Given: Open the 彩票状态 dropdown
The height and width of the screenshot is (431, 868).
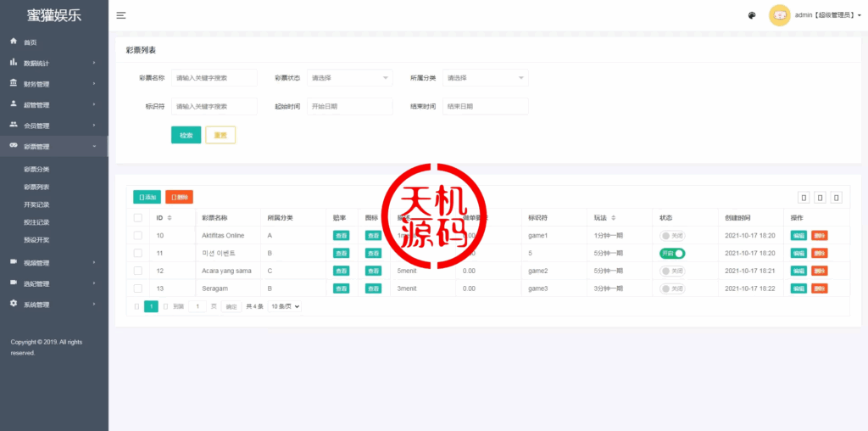Looking at the screenshot, I should (x=349, y=78).
